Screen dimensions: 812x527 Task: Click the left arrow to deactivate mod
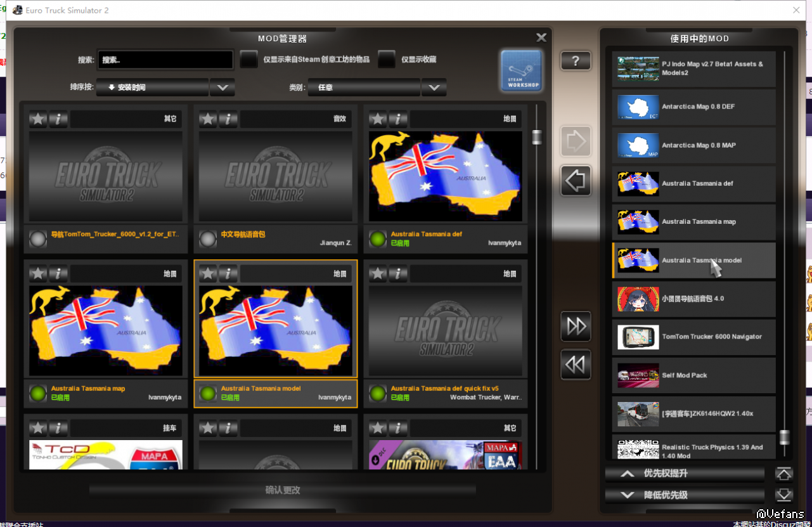(576, 181)
